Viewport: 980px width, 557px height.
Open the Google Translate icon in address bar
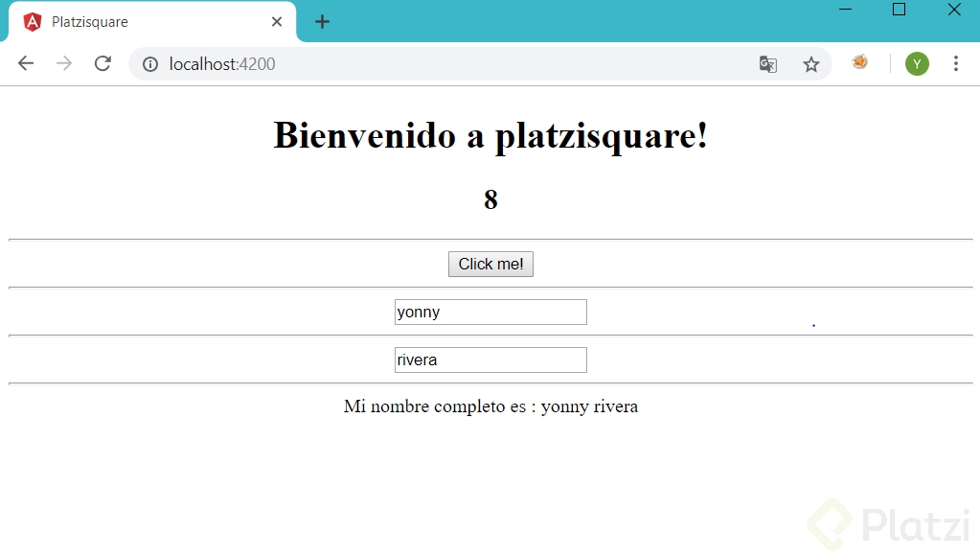coord(768,64)
